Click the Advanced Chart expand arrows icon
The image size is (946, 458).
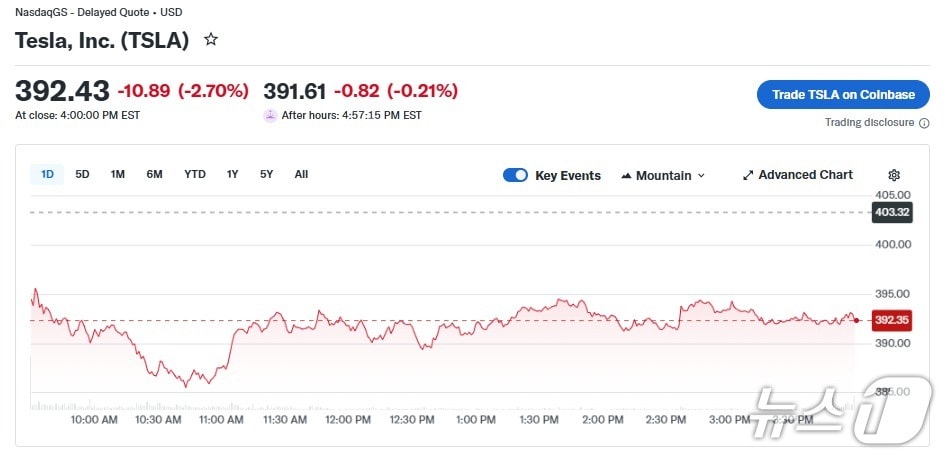(x=748, y=175)
